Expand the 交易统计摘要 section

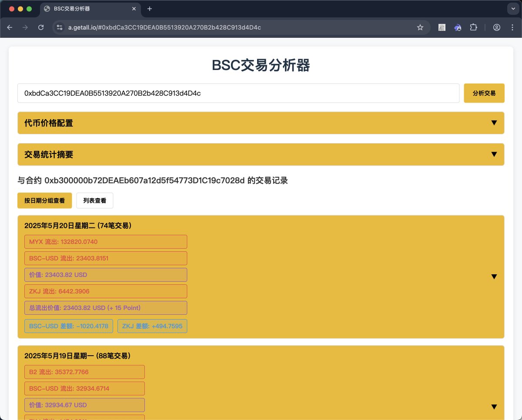261,154
